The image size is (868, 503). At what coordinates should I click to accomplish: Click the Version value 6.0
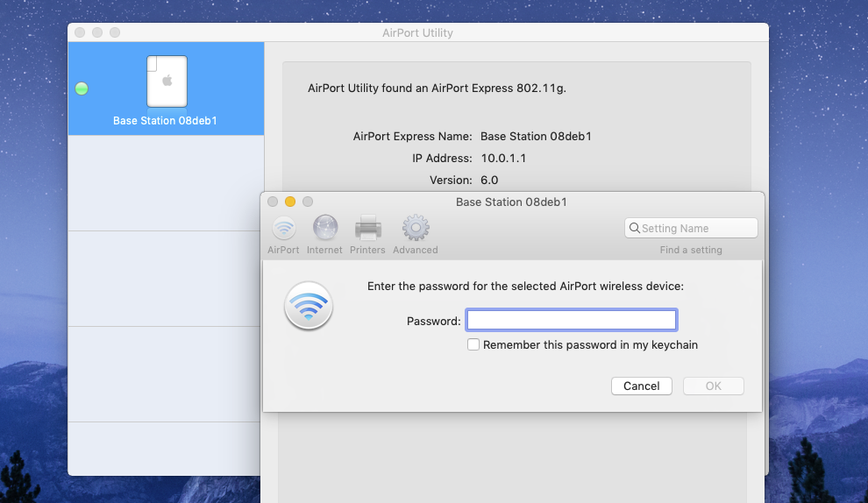point(489,181)
